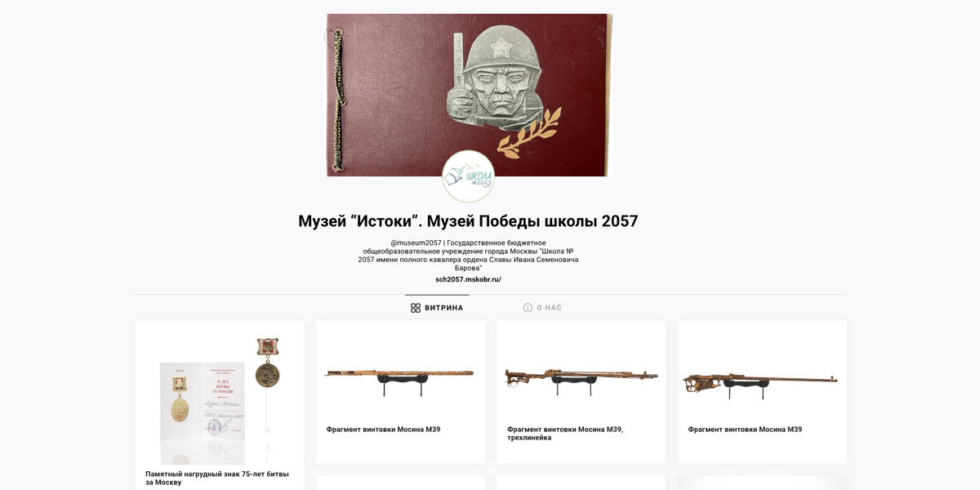Switch to the ВИТРИНА tab
Viewport: 980px width, 490px height.
point(437,308)
